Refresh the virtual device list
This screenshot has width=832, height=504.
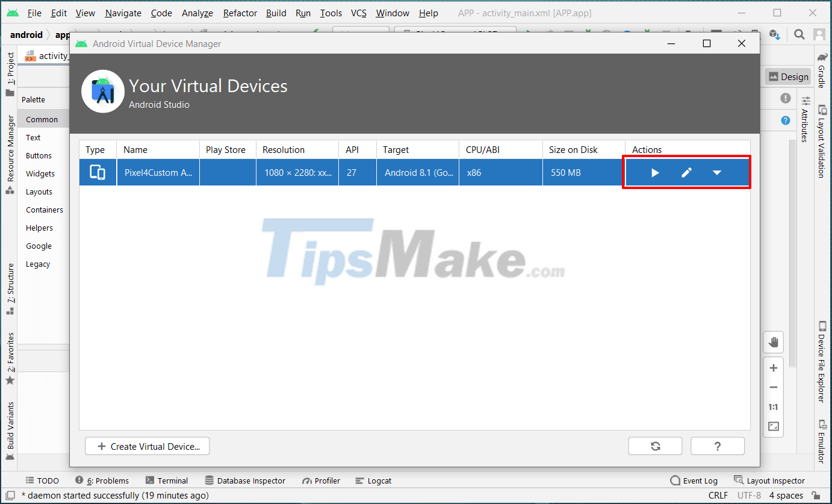[x=655, y=446]
